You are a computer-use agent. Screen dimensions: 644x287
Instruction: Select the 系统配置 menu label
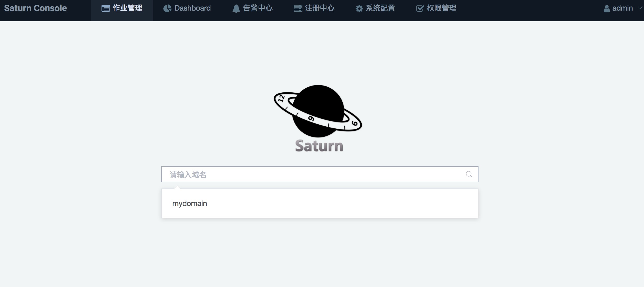click(380, 8)
